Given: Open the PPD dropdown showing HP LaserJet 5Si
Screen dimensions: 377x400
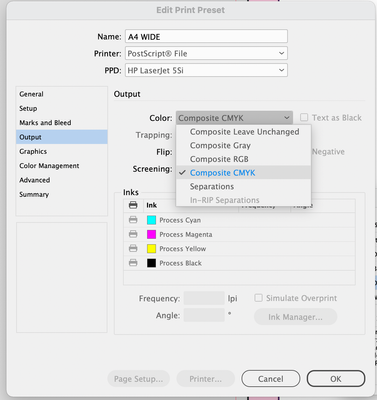Looking at the screenshot, I should [206, 70].
